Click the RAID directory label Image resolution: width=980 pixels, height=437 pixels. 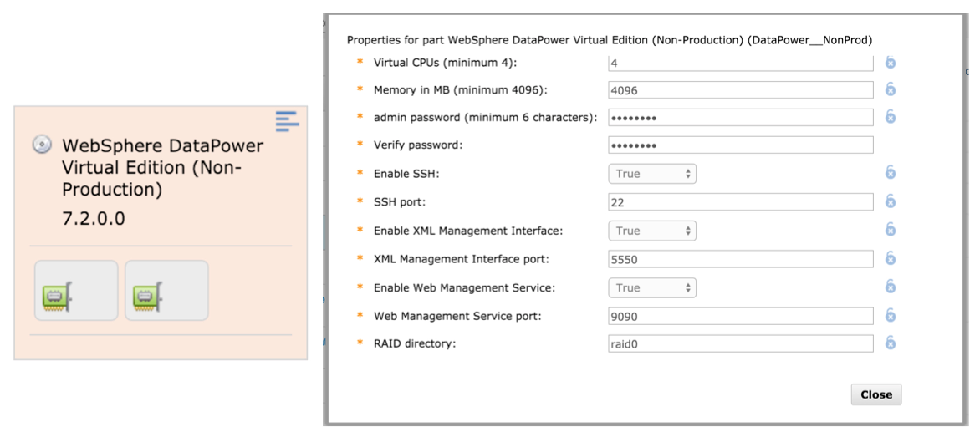pyautogui.click(x=415, y=343)
